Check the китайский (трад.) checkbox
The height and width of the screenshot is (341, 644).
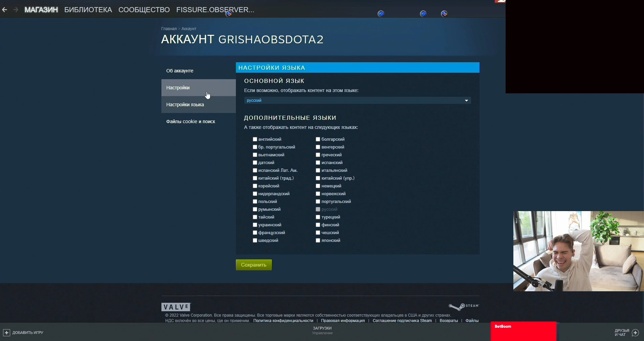pos(255,178)
